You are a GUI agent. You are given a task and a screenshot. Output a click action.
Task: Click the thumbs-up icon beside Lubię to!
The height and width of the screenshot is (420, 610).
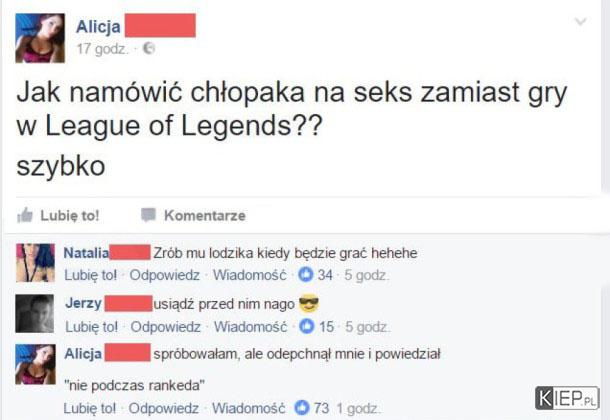pos(25,215)
